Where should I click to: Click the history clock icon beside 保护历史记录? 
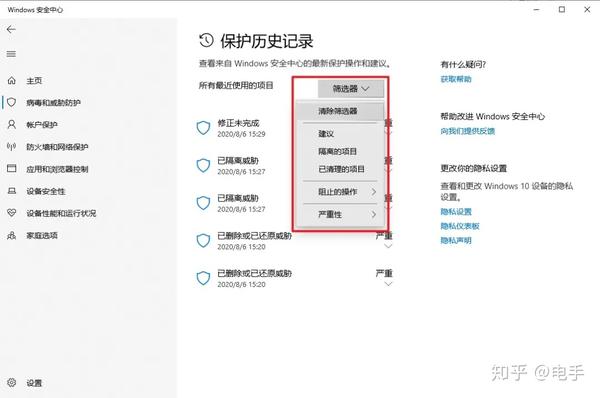pos(206,41)
